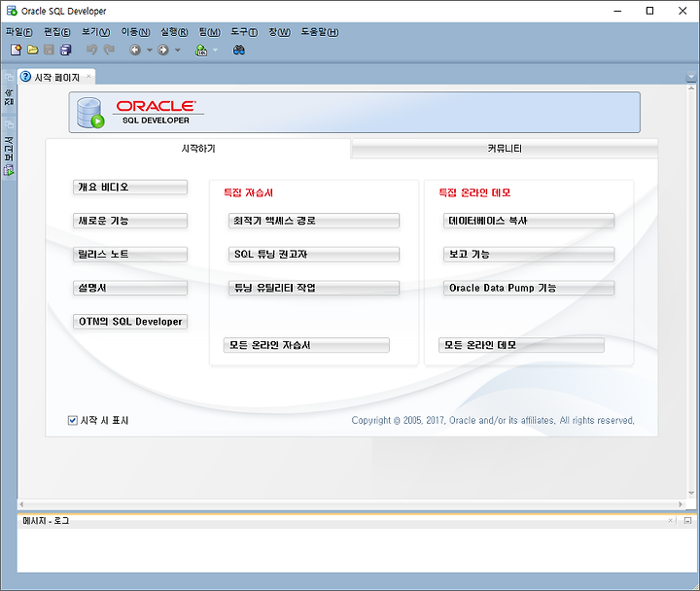
Task: Open the 도구(T) menu
Action: tap(244, 32)
